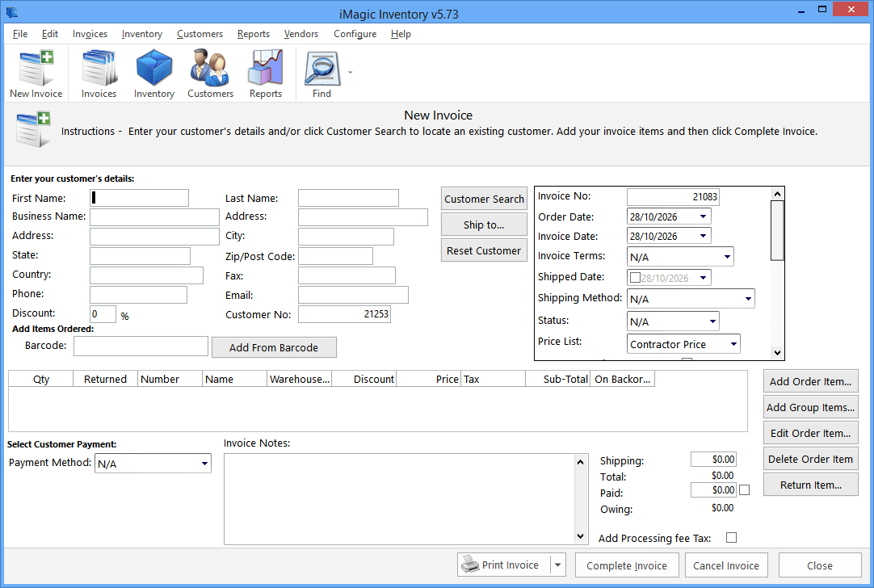Click the Paid amount field
Viewport: 874px width, 588px height.
713,490
